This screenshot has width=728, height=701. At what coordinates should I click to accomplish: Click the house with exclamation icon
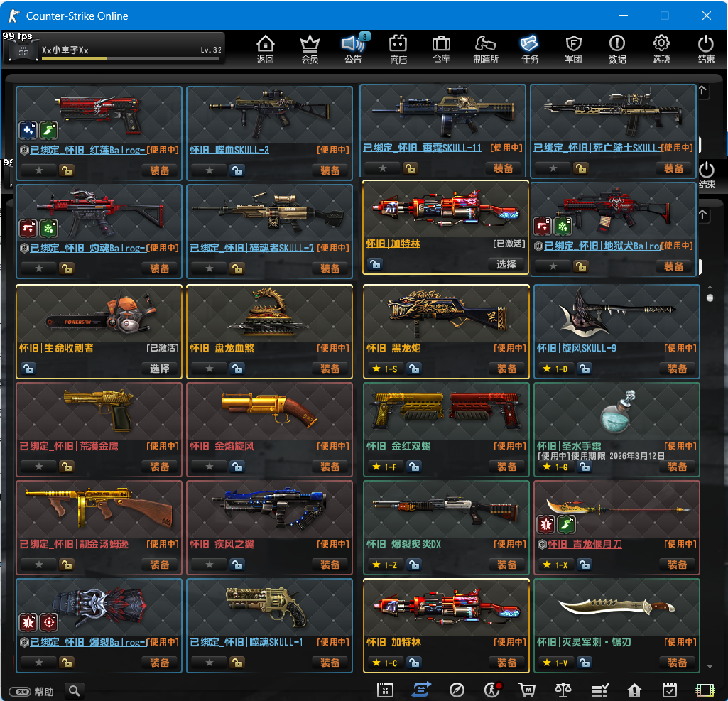point(634,690)
